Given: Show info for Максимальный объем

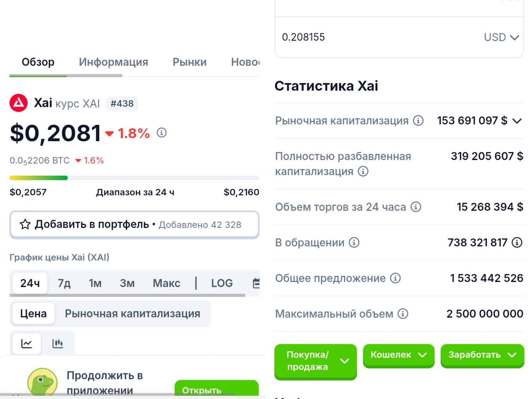Looking at the screenshot, I should [403, 314].
